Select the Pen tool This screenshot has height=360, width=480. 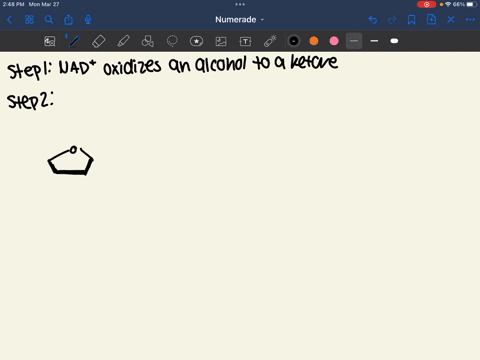74,41
